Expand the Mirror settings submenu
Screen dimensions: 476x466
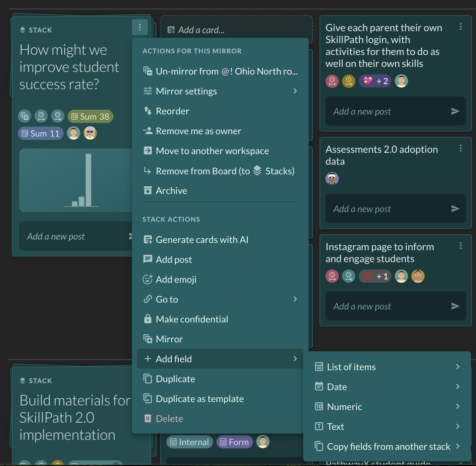point(220,91)
